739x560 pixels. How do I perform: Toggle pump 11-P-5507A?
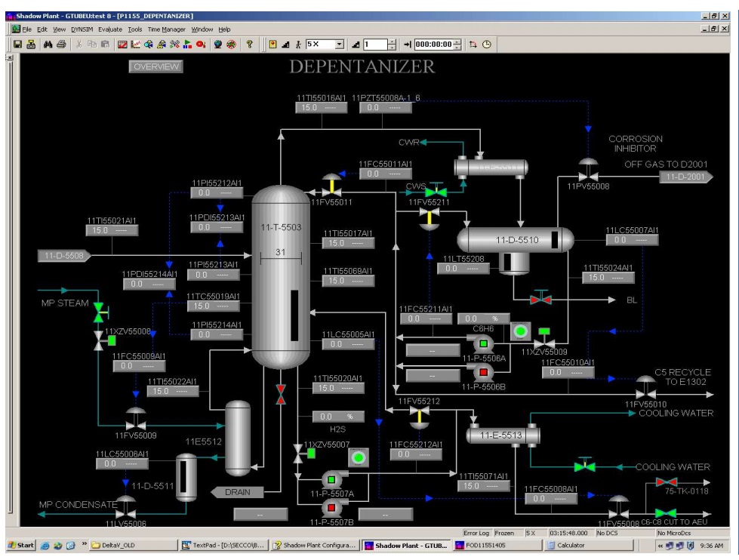click(332, 480)
